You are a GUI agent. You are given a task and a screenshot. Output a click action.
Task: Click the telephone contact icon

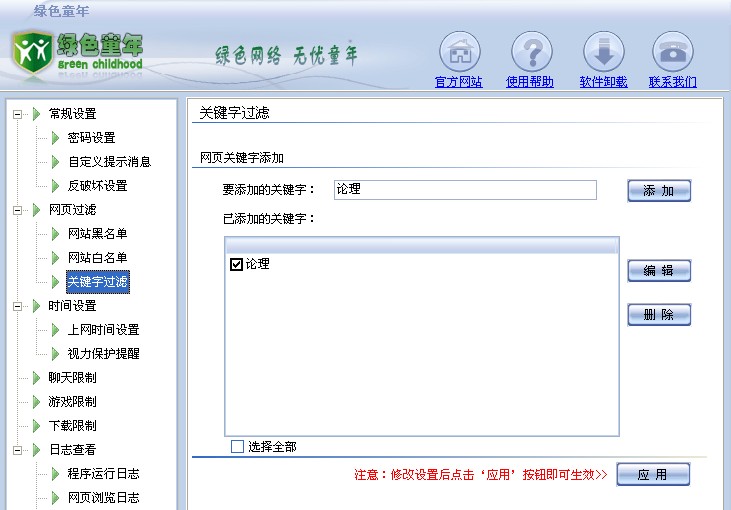pyautogui.click(x=673, y=52)
